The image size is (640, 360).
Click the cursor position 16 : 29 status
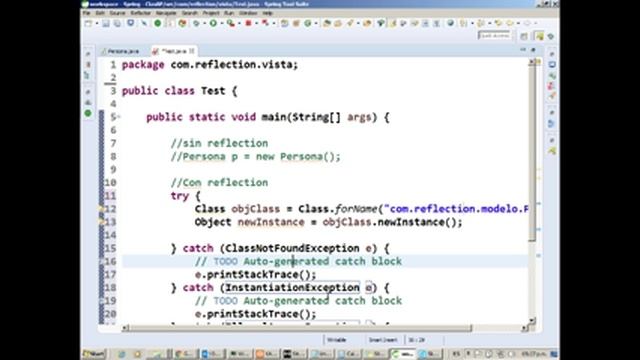416,340
